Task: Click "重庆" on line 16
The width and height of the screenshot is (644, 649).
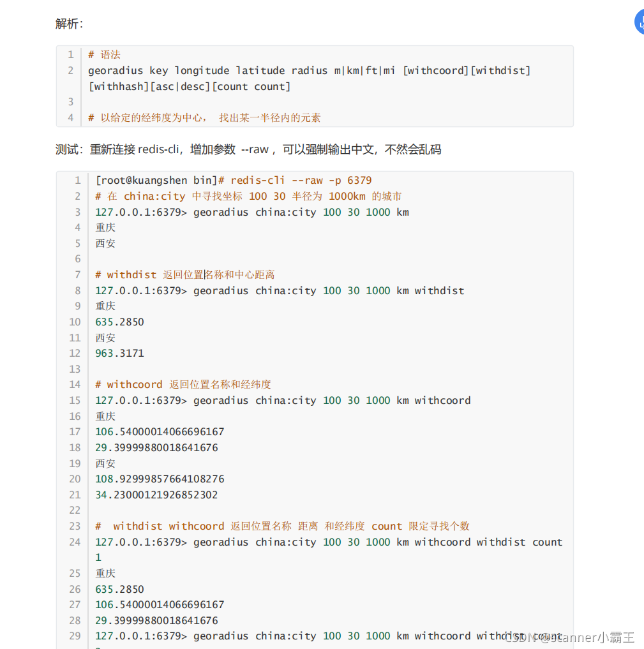Action: tap(105, 416)
